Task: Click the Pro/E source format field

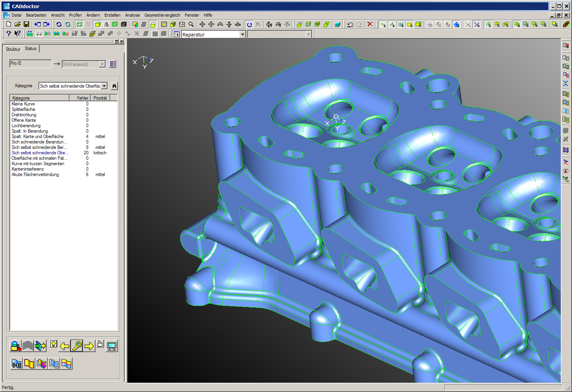Action: tap(30, 64)
